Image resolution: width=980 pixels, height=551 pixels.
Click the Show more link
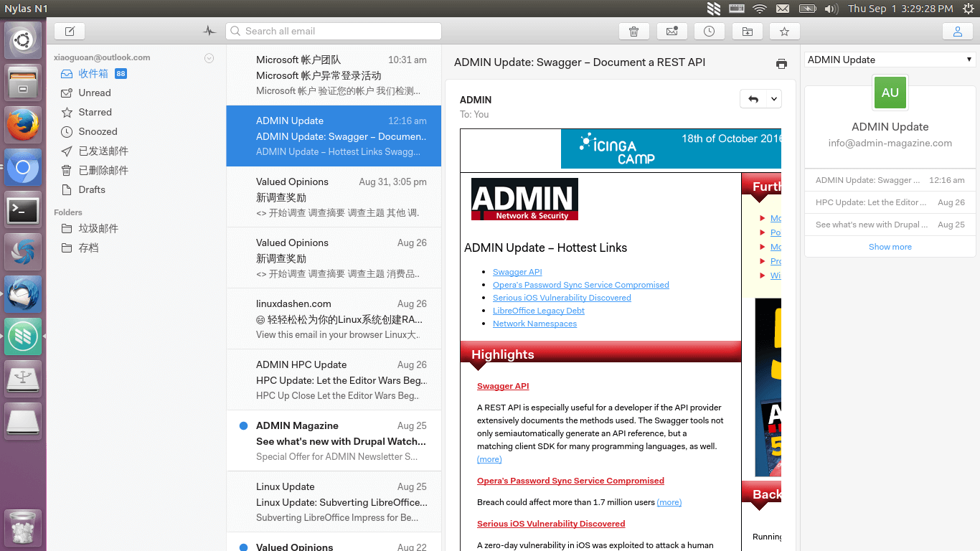click(890, 247)
